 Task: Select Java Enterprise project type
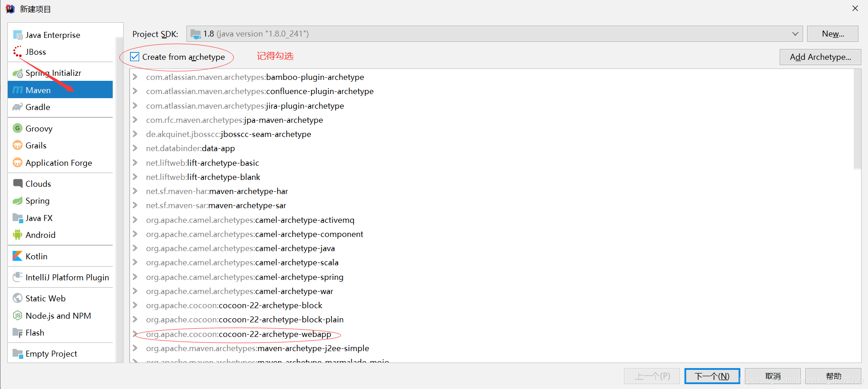pyautogui.click(x=60, y=35)
